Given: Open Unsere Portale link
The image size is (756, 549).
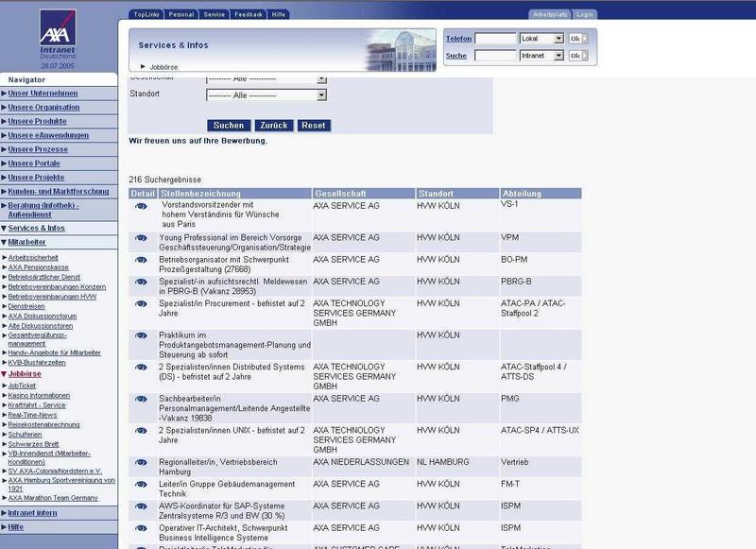Looking at the screenshot, I should click(34, 163).
